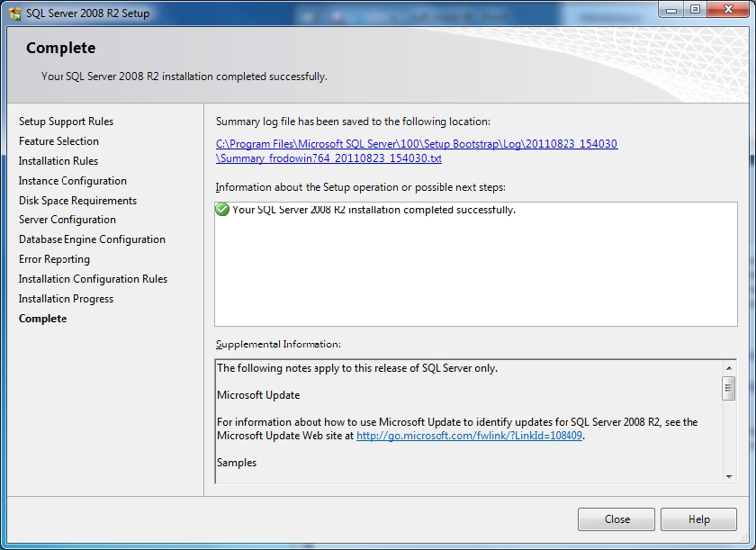Click the 'Supplemental Information:' label
This screenshot has width=756, height=550.
278,344
